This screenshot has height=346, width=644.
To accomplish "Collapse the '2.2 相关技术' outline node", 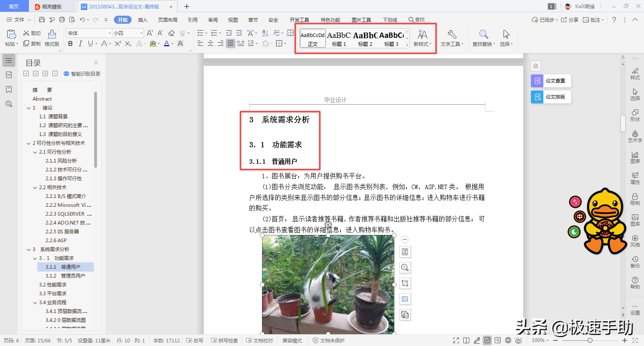I will pyautogui.click(x=35, y=187).
